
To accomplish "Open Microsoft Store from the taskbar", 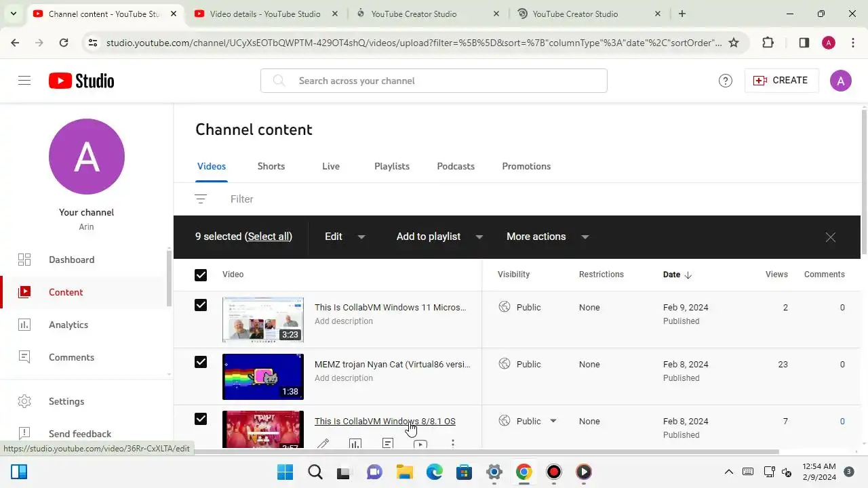I will 465,472.
